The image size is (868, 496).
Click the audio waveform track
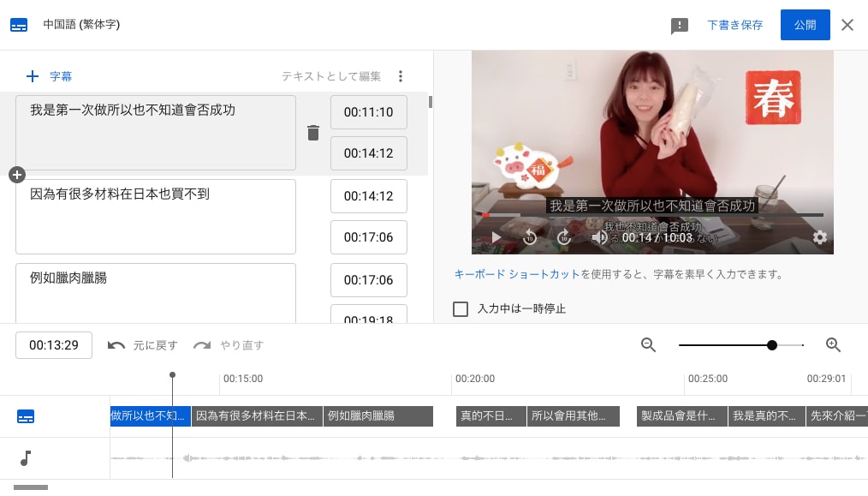489,458
